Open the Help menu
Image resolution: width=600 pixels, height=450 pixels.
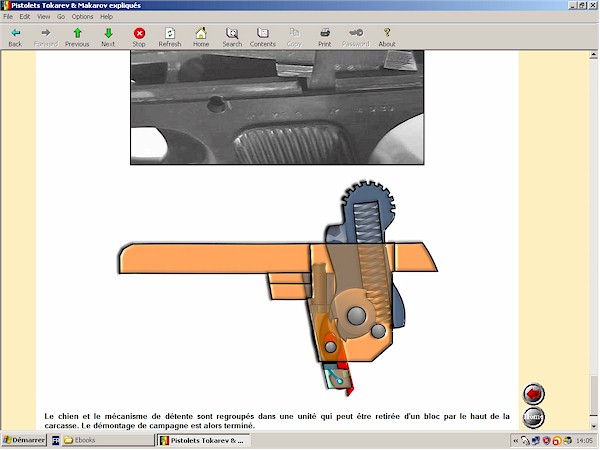(x=106, y=16)
